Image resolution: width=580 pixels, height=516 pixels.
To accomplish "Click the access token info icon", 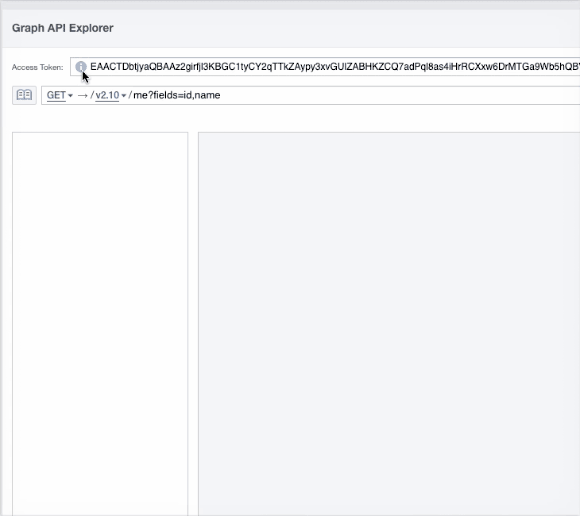I will click(81, 67).
